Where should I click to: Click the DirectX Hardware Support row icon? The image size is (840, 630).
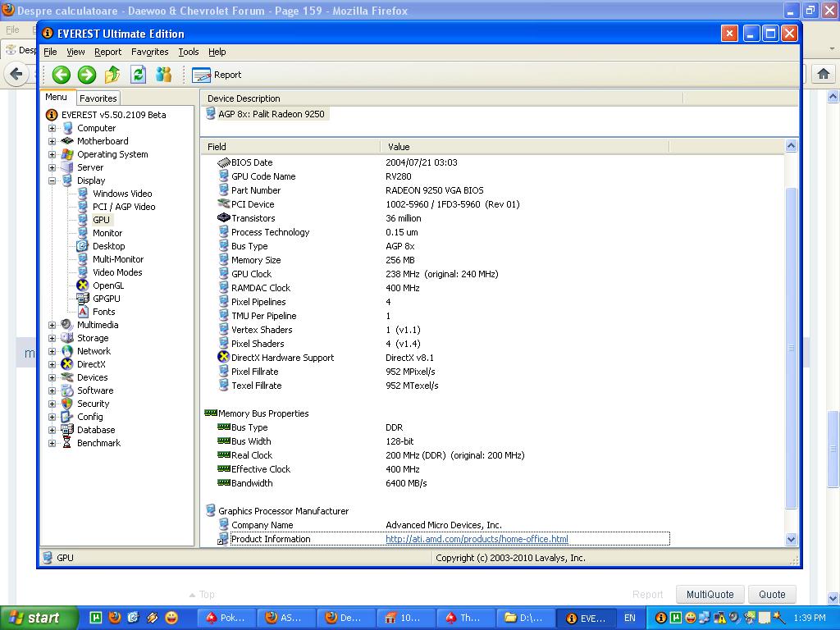(223, 357)
